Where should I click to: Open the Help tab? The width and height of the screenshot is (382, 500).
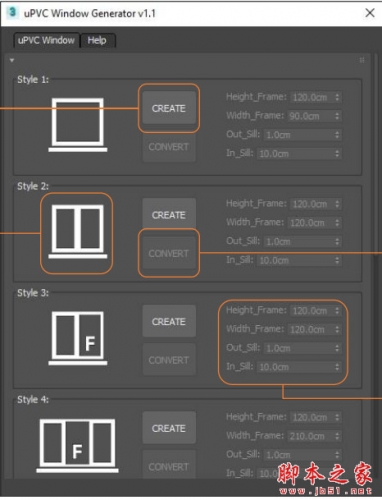click(x=97, y=41)
